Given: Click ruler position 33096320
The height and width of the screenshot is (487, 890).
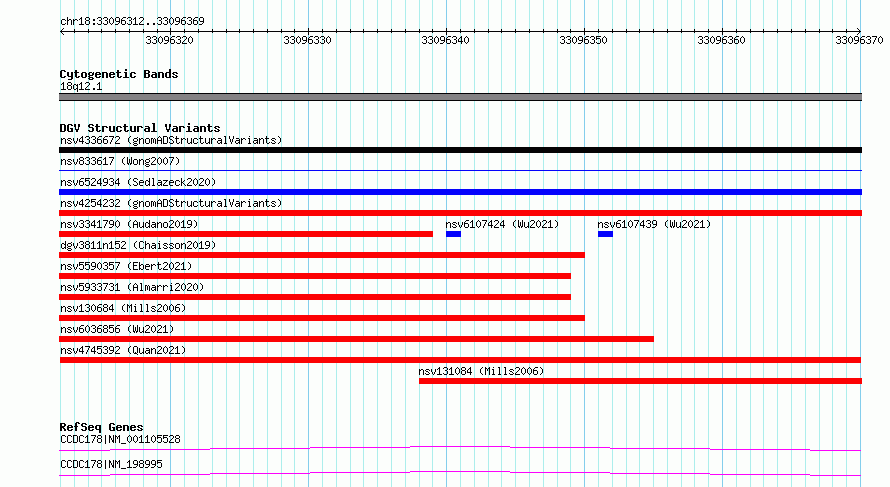Looking at the screenshot, I should pos(169,40).
